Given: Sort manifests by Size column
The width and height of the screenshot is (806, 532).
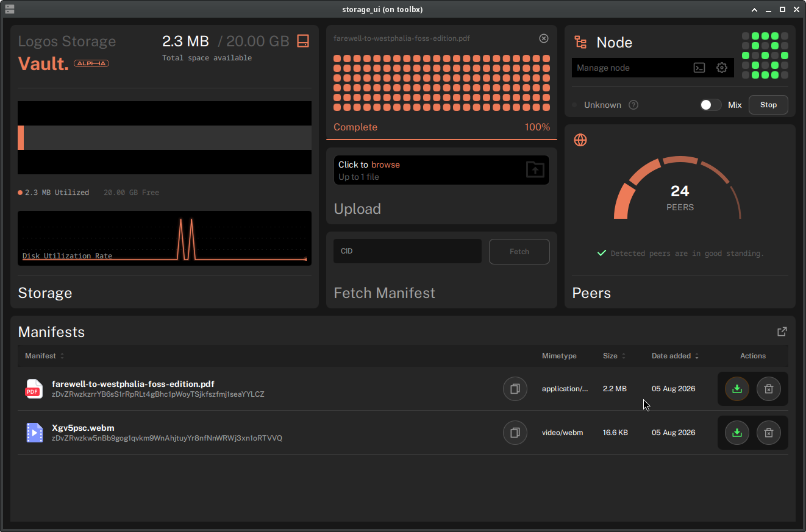Looking at the screenshot, I should pyautogui.click(x=615, y=356).
